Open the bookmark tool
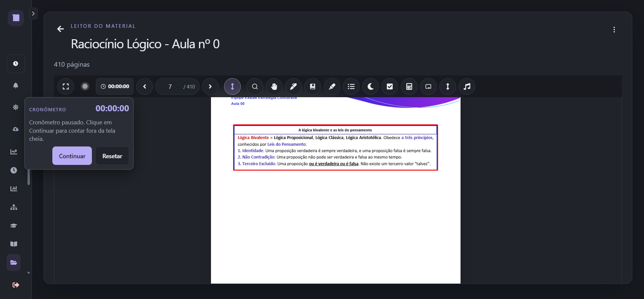 point(313,86)
